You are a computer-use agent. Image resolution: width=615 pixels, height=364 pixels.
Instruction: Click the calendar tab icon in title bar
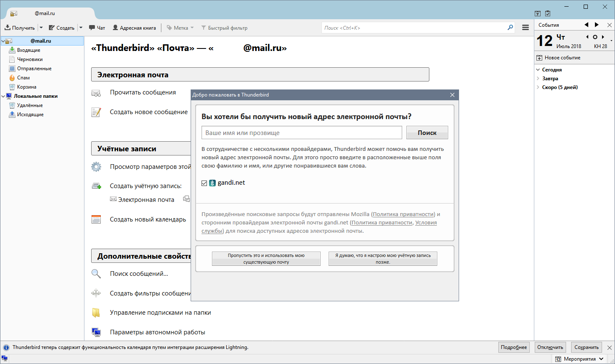pyautogui.click(x=538, y=13)
